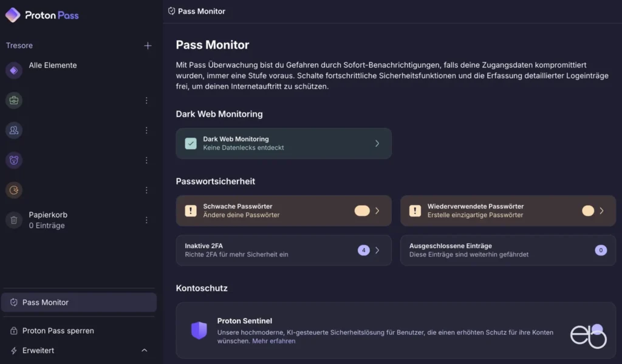Open options menu for people vault
Screen dimensions: 622x364
pyautogui.click(x=146, y=130)
